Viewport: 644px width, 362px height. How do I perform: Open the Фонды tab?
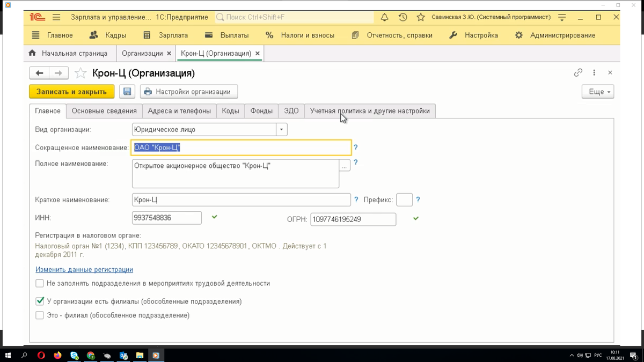pos(261,111)
